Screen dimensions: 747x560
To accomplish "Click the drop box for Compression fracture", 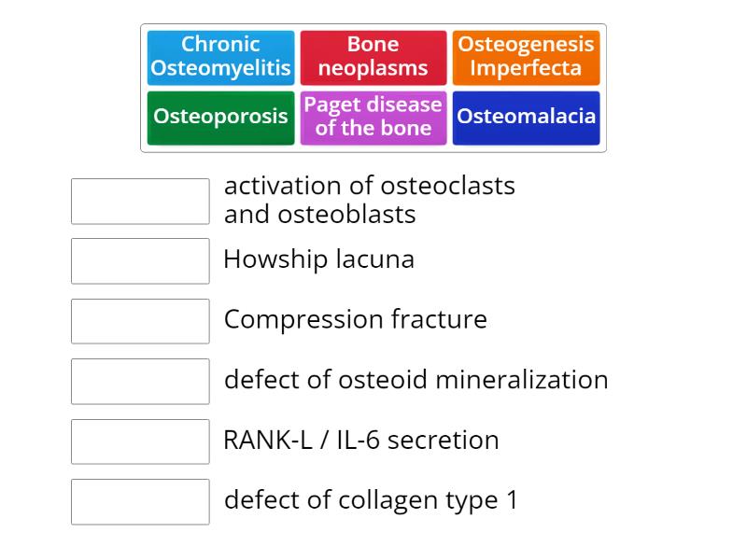I will [x=140, y=321].
